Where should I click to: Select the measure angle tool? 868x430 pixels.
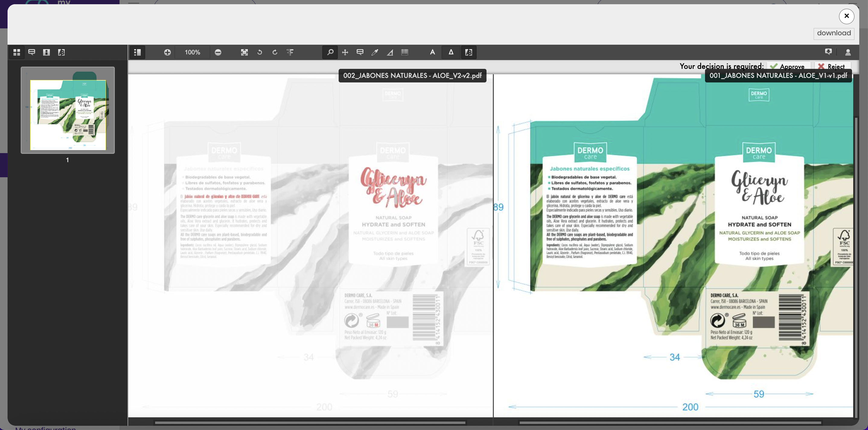tap(390, 52)
